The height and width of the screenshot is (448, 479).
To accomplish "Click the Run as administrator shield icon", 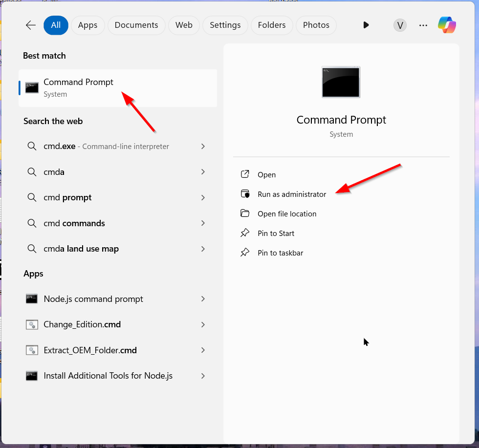I will point(245,193).
